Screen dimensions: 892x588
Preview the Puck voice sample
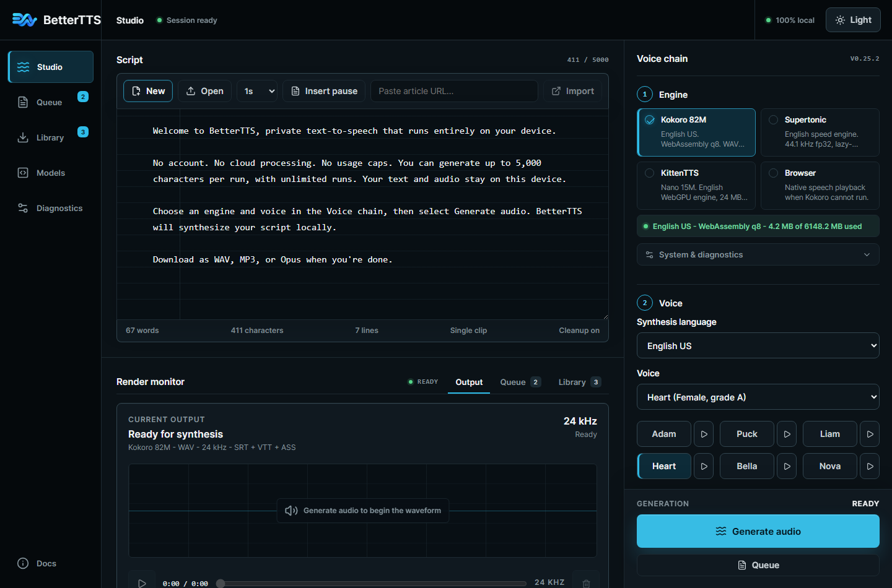pyautogui.click(x=787, y=434)
